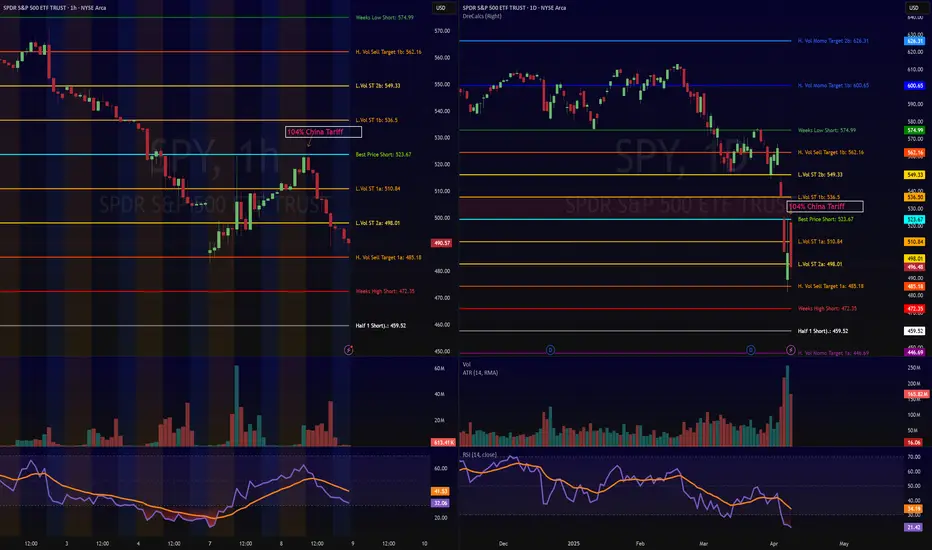Select 'H. Vol Sell Target 1a: 485.18' on 1D chart
This screenshot has height=550, width=932.
click(831, 287)
